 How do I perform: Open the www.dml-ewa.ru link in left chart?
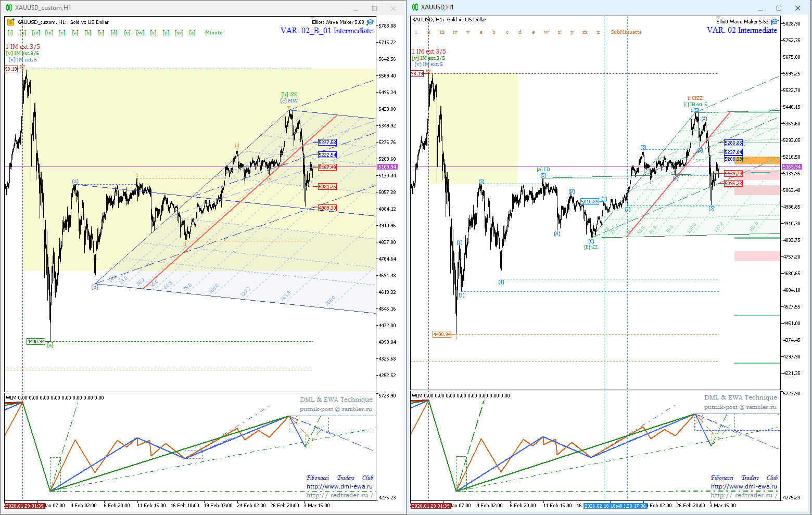pyautogui.click(x=339, y=486)
